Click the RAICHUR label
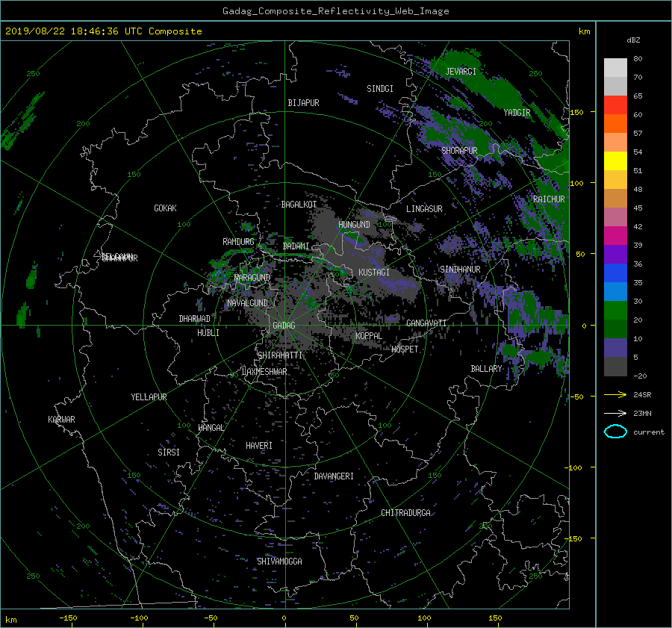Image resolution: width=672 pixels, height=628 pixels. [x=549, y=199]
